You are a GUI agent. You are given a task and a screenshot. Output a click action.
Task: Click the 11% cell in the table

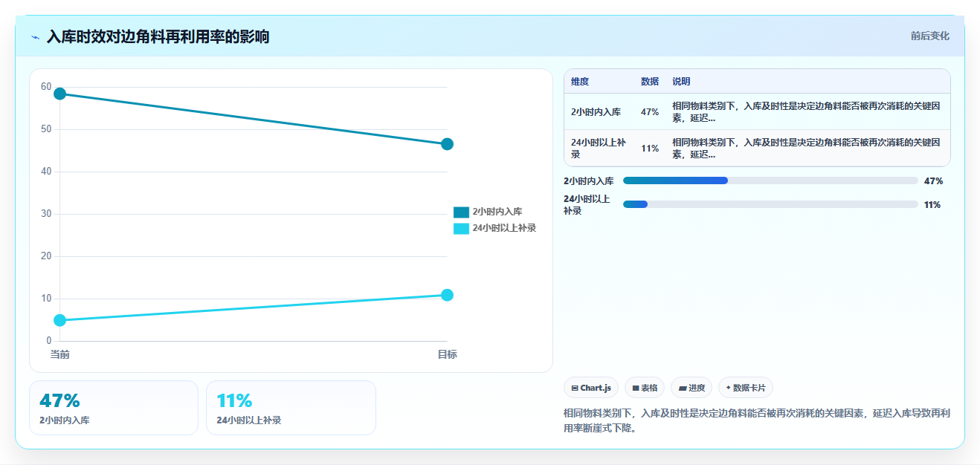(x=650, y=148)
